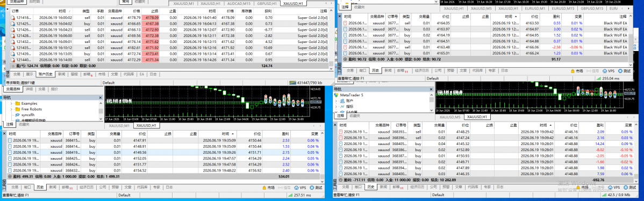This screenshot has height=201, width=644.
Task: Close the navigator panel showing Examples folder
Action: coord(100,98)
